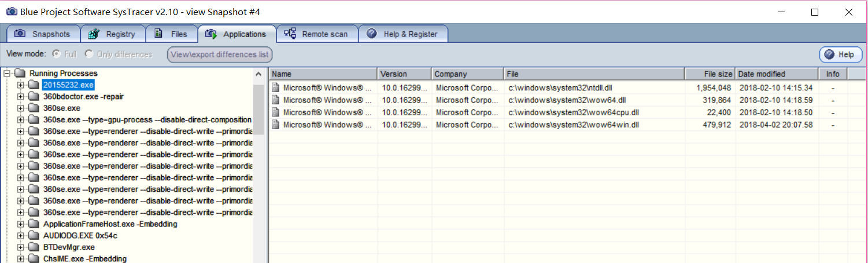Click the date 2018-04-02 20:07.58 cell
Viewport: 868px width, 263px height.
pyautogui.click(x=775, y=125)
